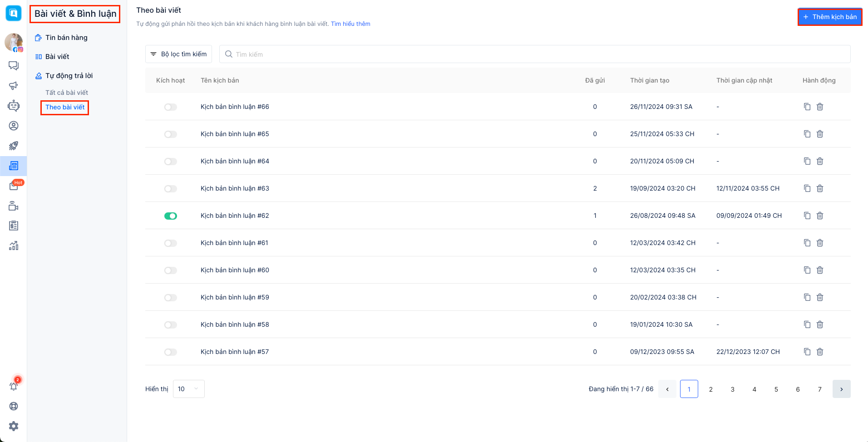Select Tin bán hàng in the side menu
Viewport: 868px width, 442px height.
[x=66, y=38]
